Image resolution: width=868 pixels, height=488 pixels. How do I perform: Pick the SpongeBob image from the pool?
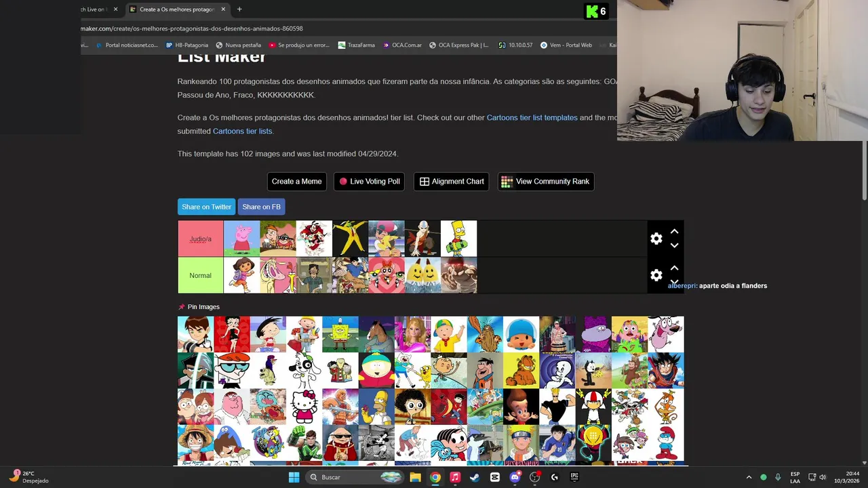point(340,334)
